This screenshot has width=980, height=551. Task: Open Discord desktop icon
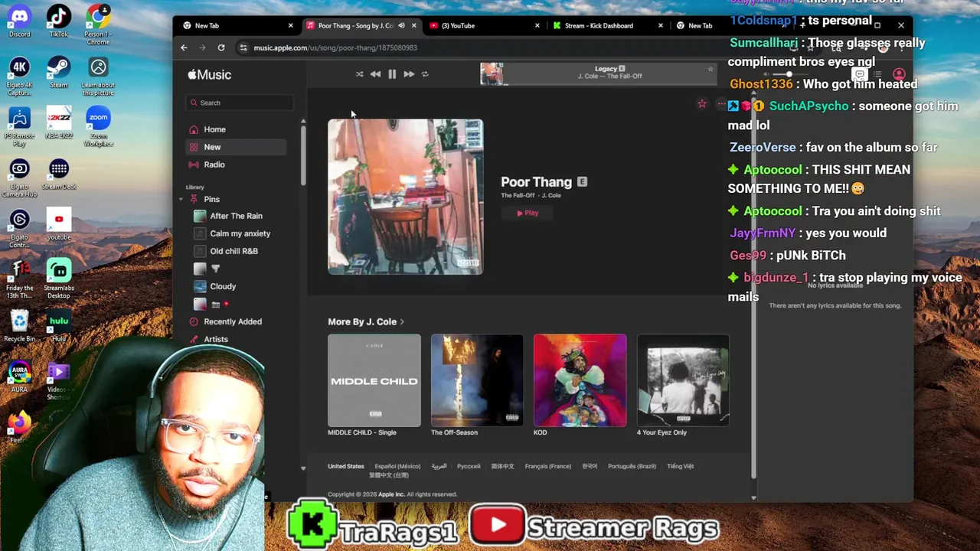tap(19, 21)
